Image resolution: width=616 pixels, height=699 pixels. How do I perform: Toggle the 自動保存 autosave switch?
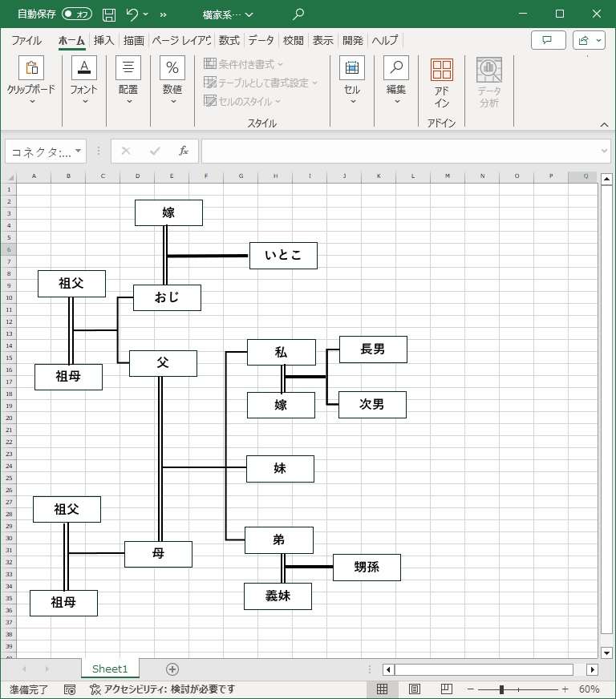(77, 14)
